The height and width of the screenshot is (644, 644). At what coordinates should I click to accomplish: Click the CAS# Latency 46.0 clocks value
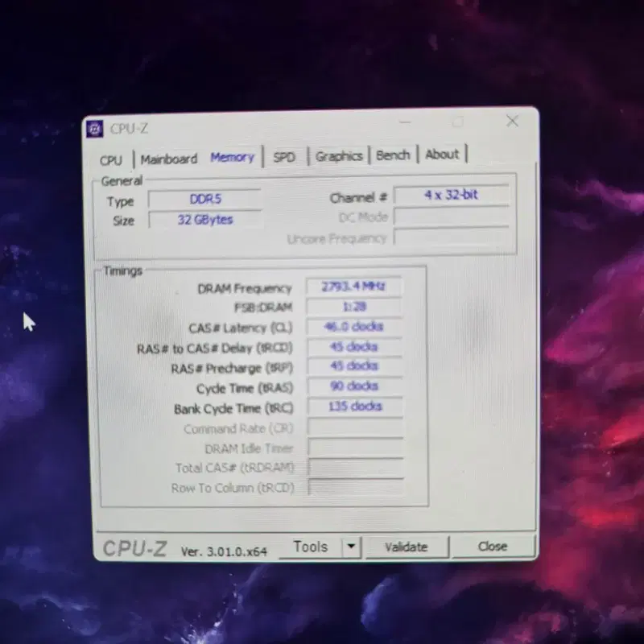pyautogui.click(x=354, y=327)
